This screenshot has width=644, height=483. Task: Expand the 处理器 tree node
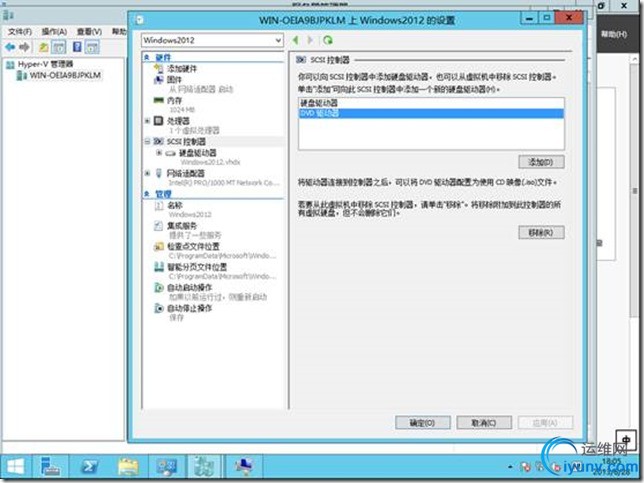coord(147,121)
